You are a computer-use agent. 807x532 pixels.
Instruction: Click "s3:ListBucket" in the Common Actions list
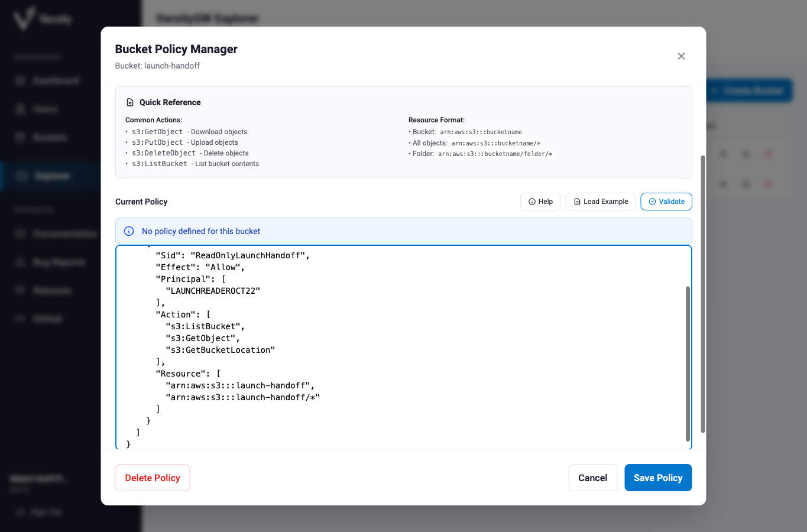[x=160, y=164]
